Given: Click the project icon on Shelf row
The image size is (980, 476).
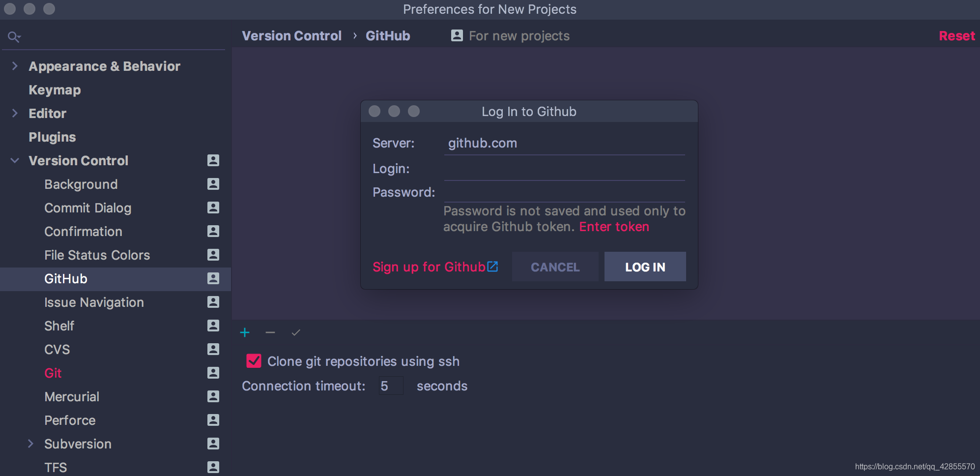Looking at the screenshot, I should (x=213, y=326).
